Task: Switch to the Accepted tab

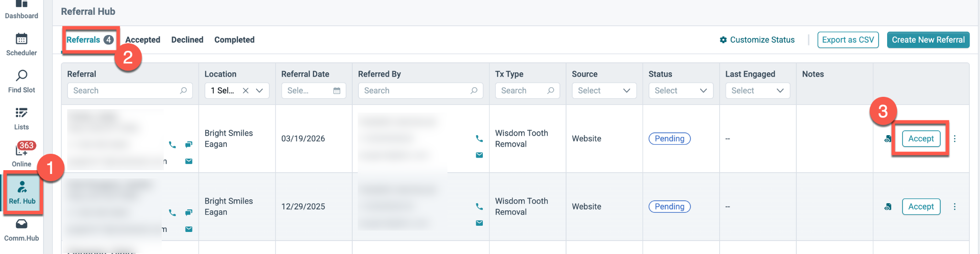Action: [x=143, y=40]
